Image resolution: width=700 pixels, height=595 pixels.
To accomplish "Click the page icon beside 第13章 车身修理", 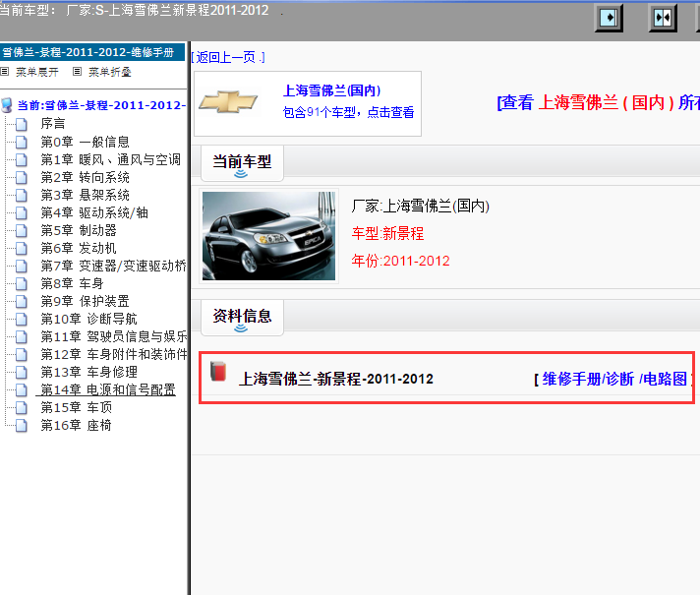I will 21,372.
